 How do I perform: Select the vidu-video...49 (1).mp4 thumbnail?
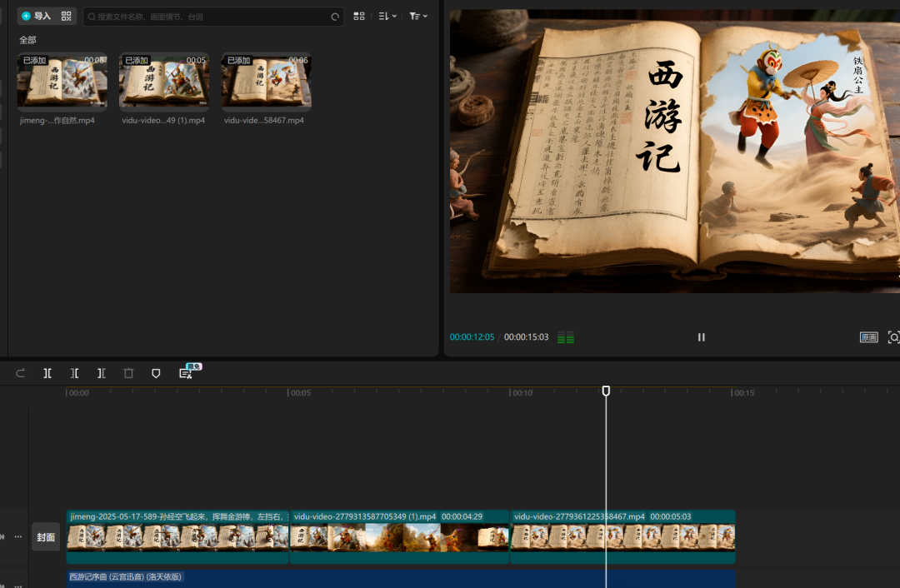[164, 81]
